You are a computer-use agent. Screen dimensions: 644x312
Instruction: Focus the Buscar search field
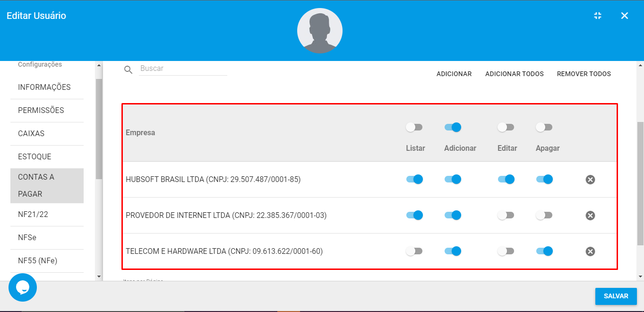click(183, 69)
